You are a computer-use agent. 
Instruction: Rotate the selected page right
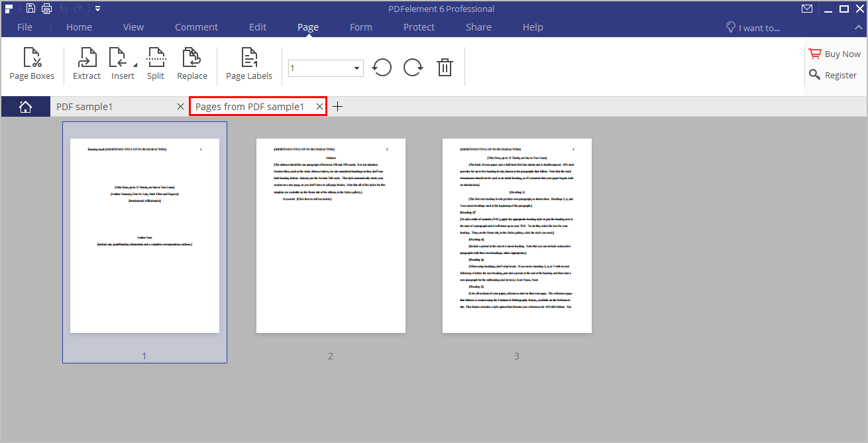413,67
